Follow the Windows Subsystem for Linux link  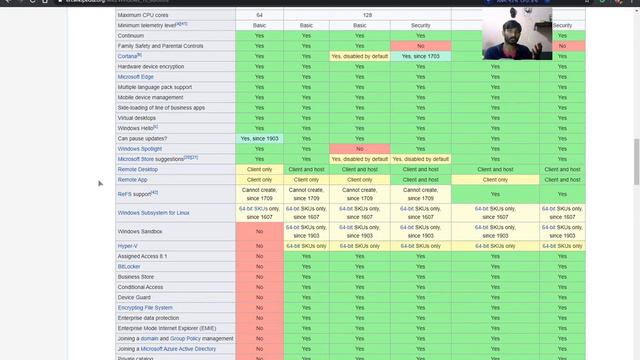[x=153, y=213]
